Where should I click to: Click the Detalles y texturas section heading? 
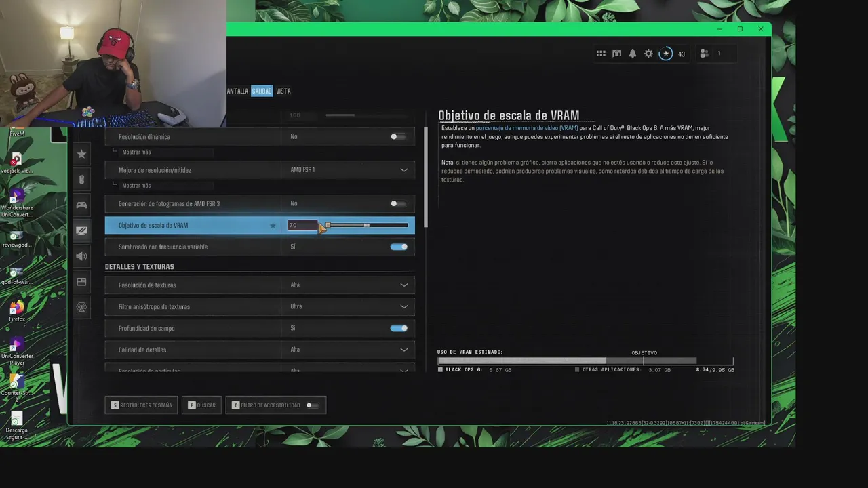[139, 267]
